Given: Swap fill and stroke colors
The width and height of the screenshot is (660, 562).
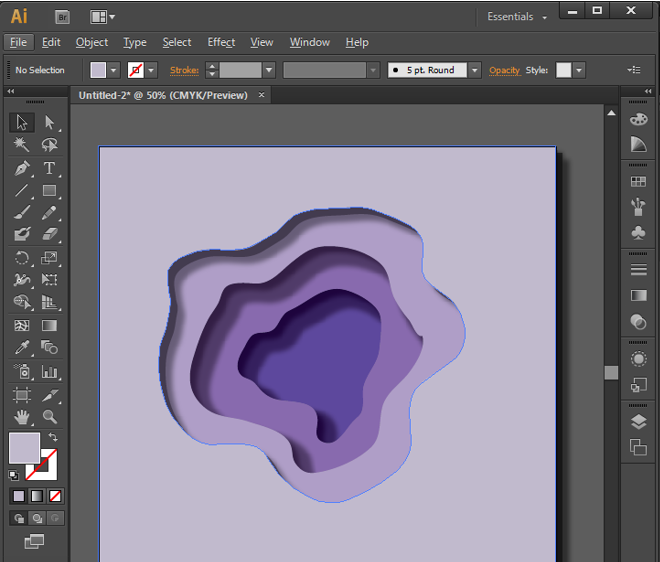Looking at the screenshot, I should [x=53, y=437].
